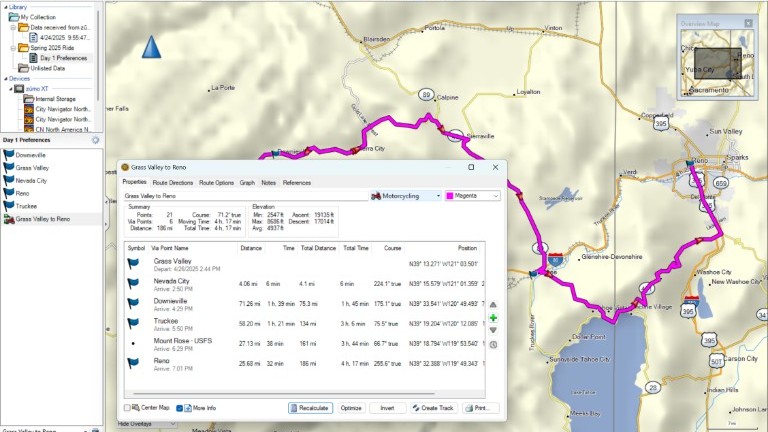Toggle the More Info checkbox
Screen dimensions: 768x432
click(179, 408)
